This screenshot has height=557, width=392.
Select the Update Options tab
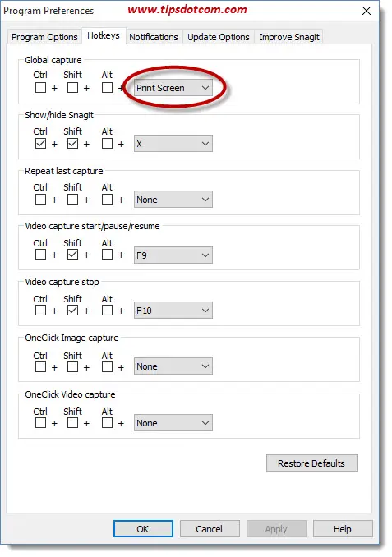pos(219,37)
